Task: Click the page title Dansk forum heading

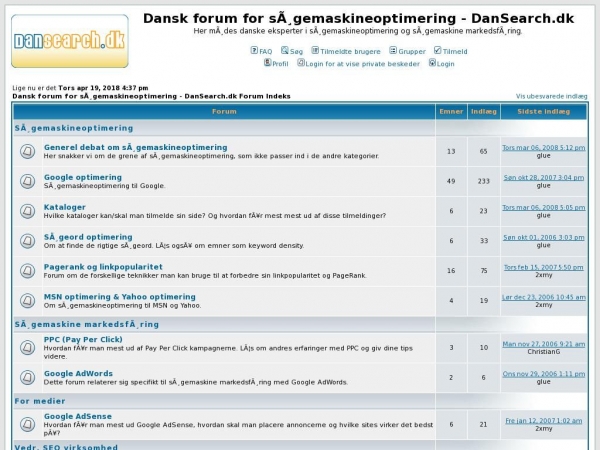Action: click(359, 18)
